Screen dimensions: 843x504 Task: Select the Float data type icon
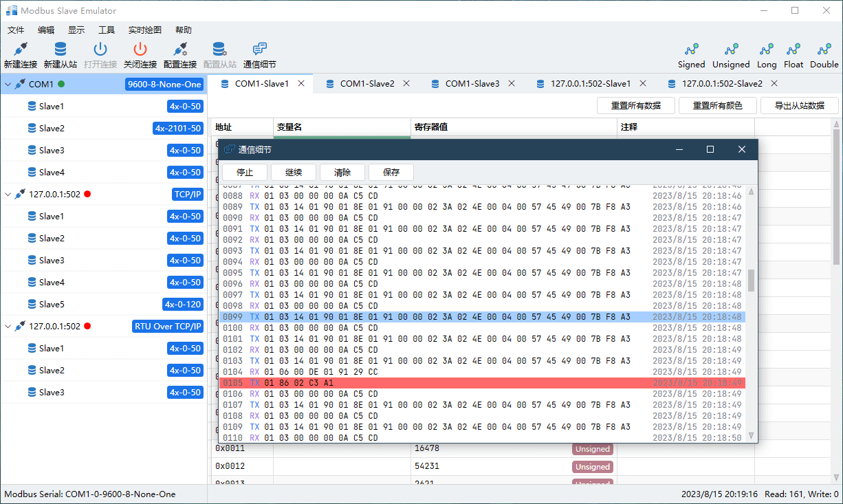[793, 50]
